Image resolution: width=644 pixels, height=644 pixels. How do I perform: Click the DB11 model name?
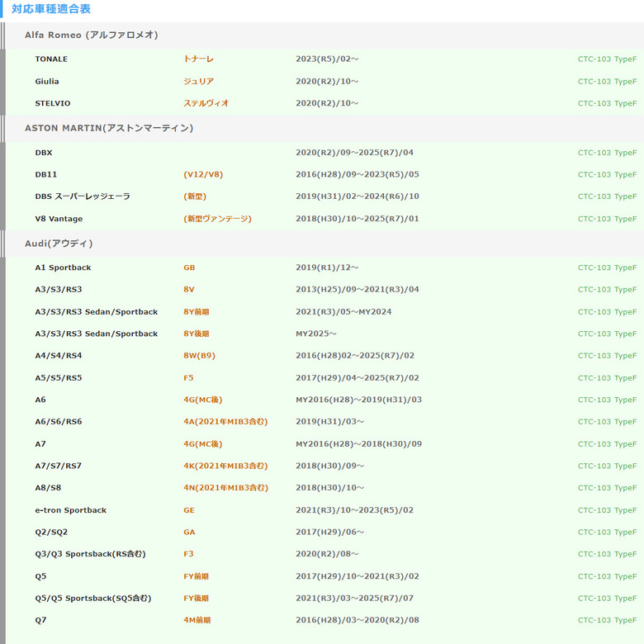pos(46,174)
